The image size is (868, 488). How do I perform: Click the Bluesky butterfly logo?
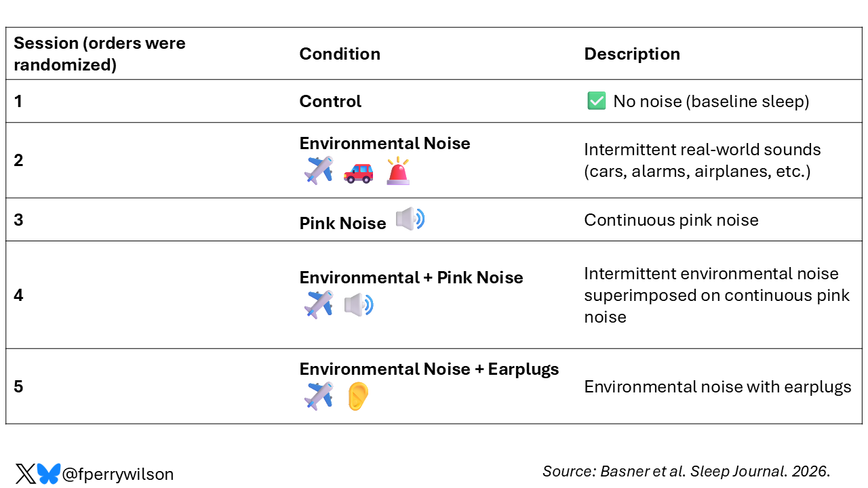click(x=48, y=474)
